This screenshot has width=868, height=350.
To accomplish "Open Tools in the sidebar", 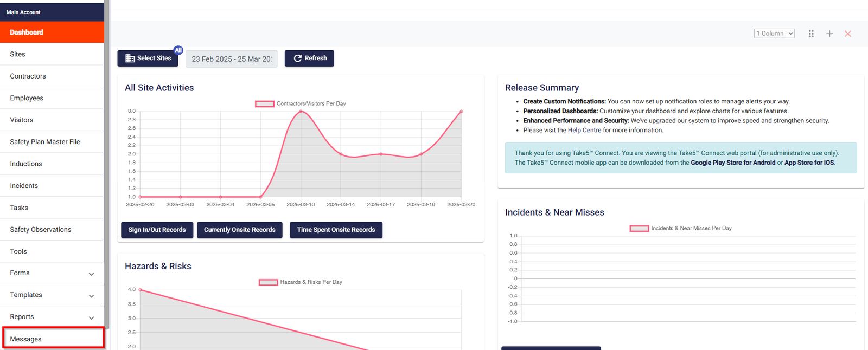I will (52, 251).
